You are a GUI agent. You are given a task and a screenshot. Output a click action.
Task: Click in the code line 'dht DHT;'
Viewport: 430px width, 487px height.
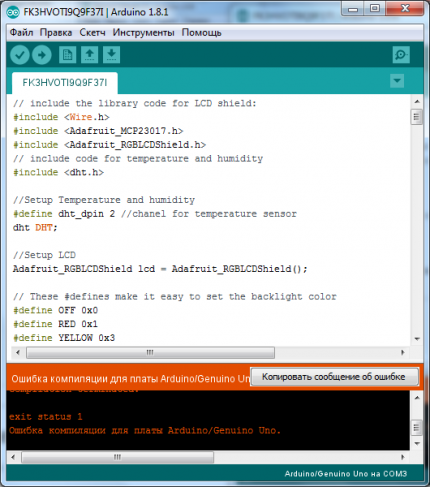click(35, 228)
